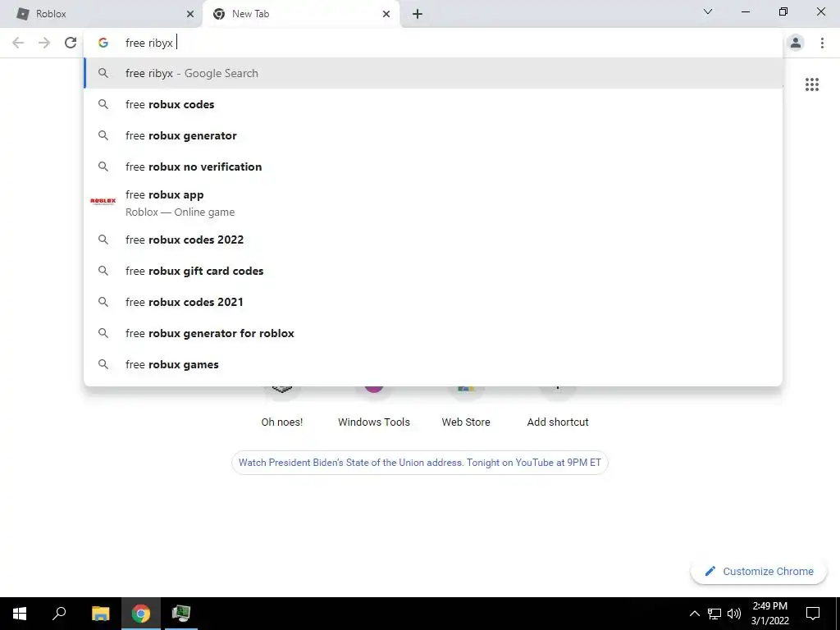Image resolution: width=840 pixels, height=630 pixels.
Task: Open the State of the Union YouTube link
Action: pos(419,463)
